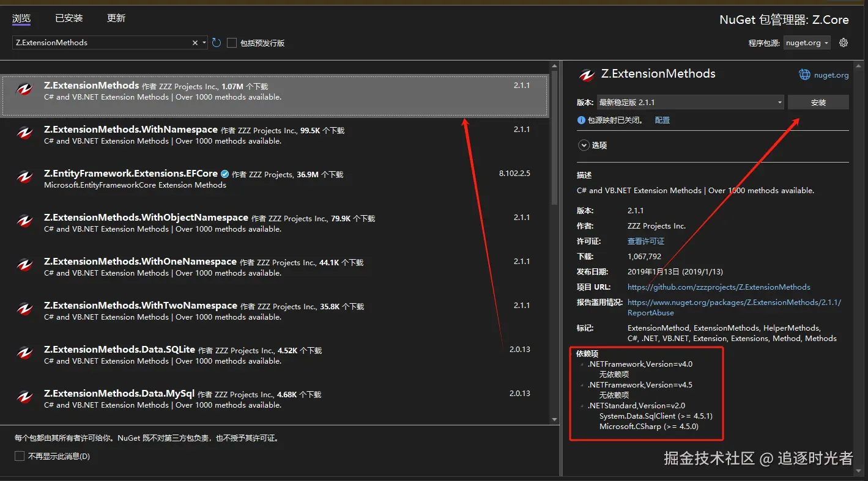
Task: Click the 安装 install button
Action: point(818,102)
